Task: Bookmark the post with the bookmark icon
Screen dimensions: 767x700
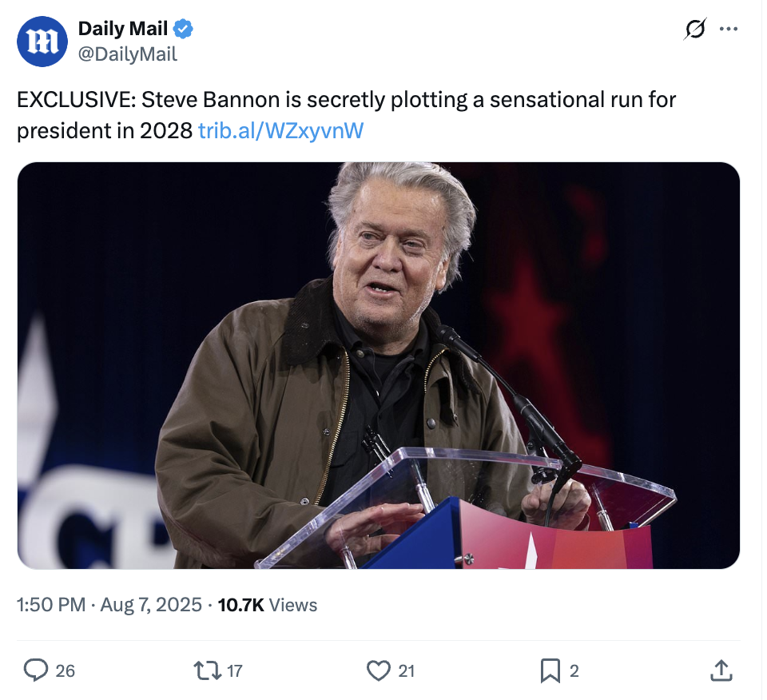Action: point(550,670)
